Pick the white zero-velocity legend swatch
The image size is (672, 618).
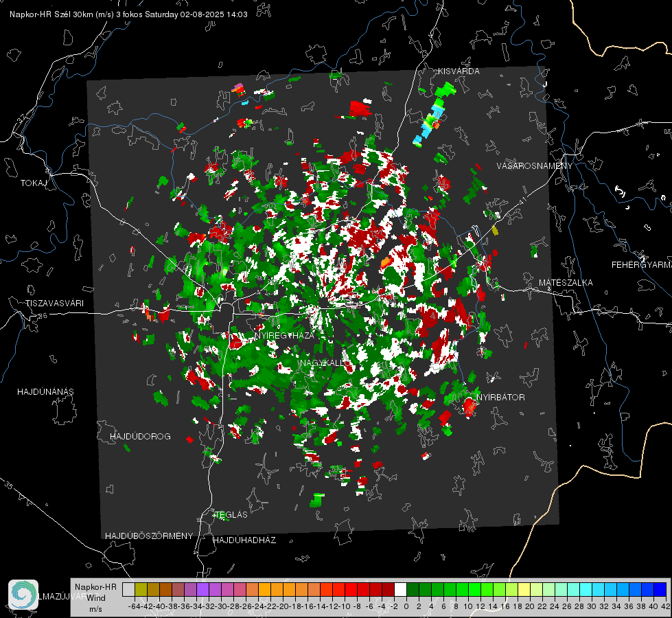[400, 589]
